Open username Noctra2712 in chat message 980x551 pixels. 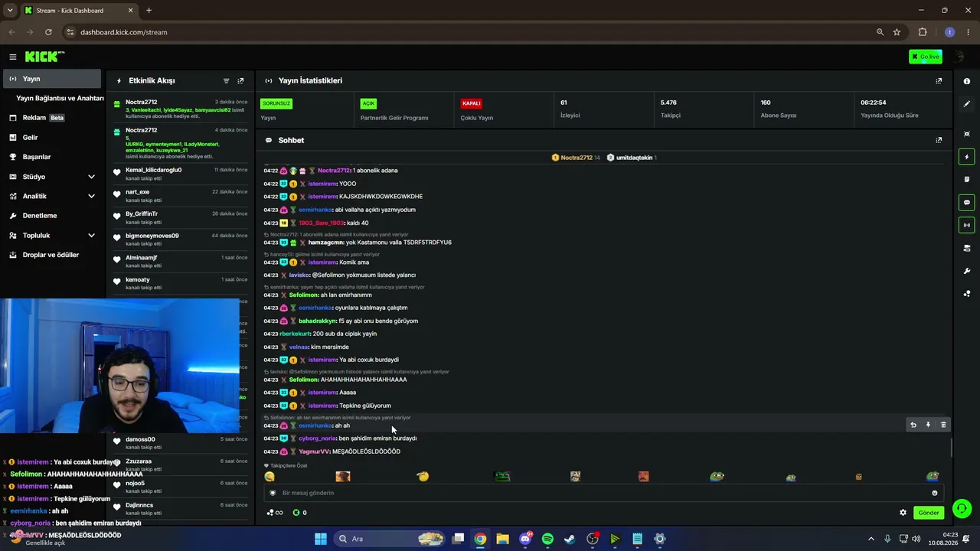[x=334, y=171]
